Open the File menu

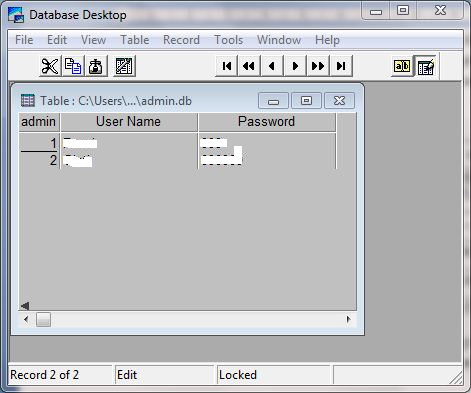24,40
